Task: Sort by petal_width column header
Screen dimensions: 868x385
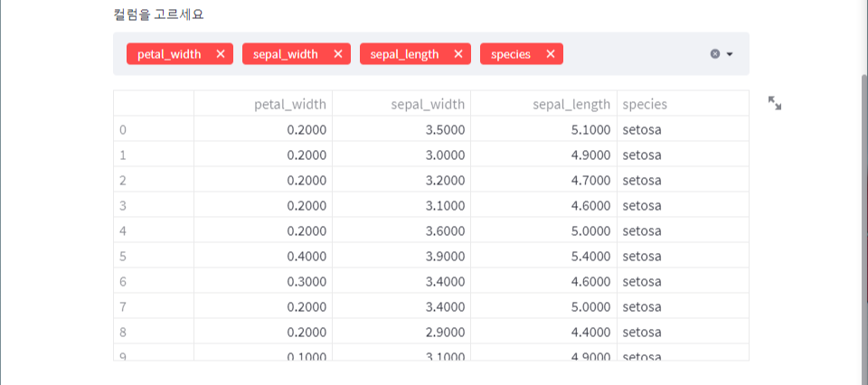Action: 263,103
